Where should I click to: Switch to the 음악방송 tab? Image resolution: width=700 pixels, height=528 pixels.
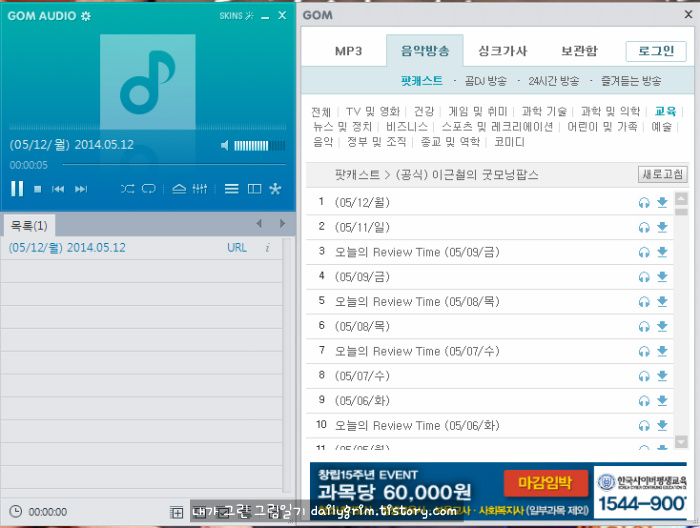(425, 50)
